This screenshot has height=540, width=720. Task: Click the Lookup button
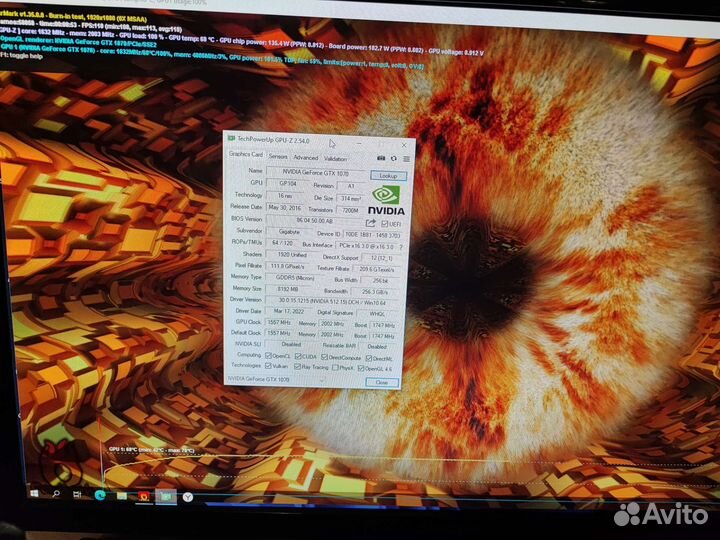(388, 175)
